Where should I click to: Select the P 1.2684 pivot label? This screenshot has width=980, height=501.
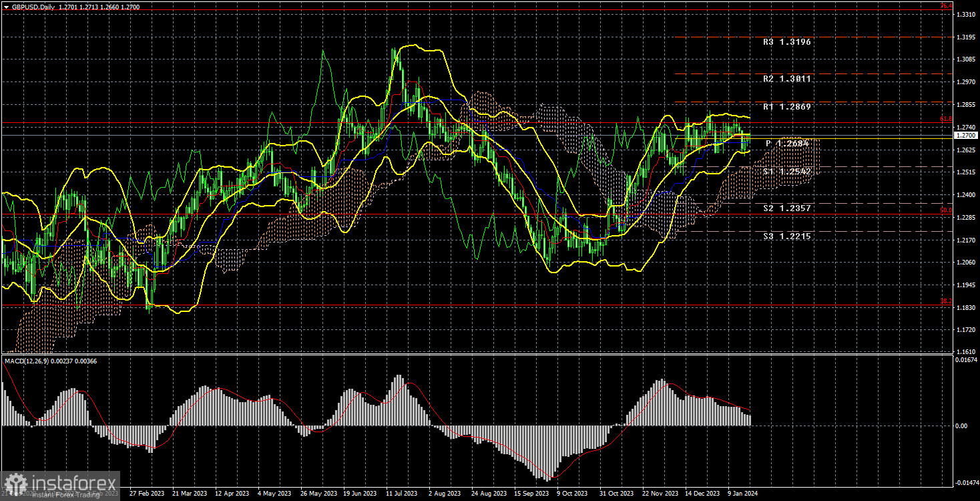[x=788, y=144]
